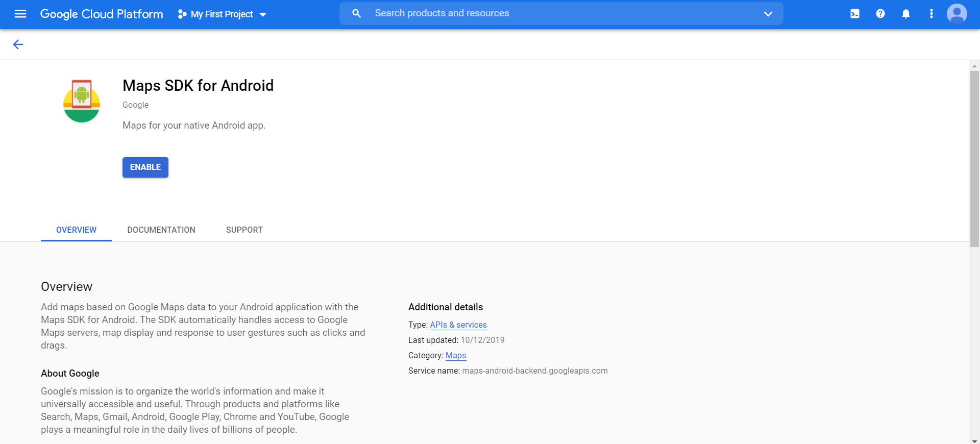The height and width of the screenshot is (444, 980).
Task: Click the Google Cloud Platform logo text
Action: point(102,14)
